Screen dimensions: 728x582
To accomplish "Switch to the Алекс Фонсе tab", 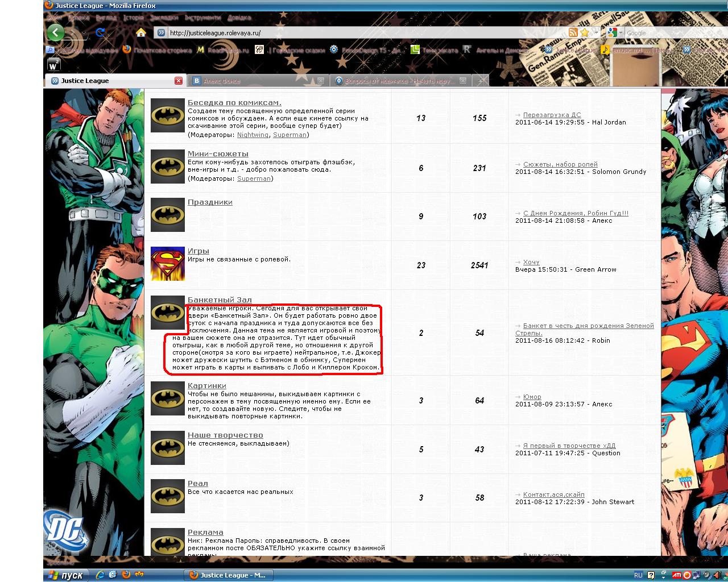I will point(258,81).
